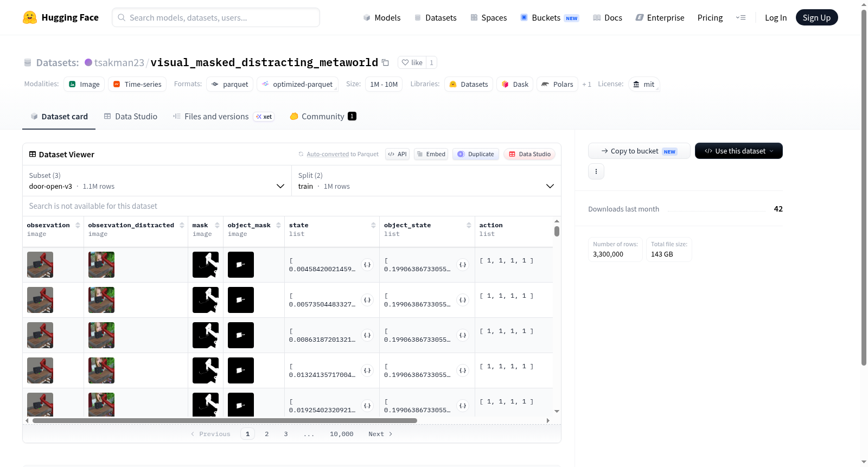The height and width of the screenshot is (467, 868).
Task: Open the Split train dropdown
Action: point(426,181)
